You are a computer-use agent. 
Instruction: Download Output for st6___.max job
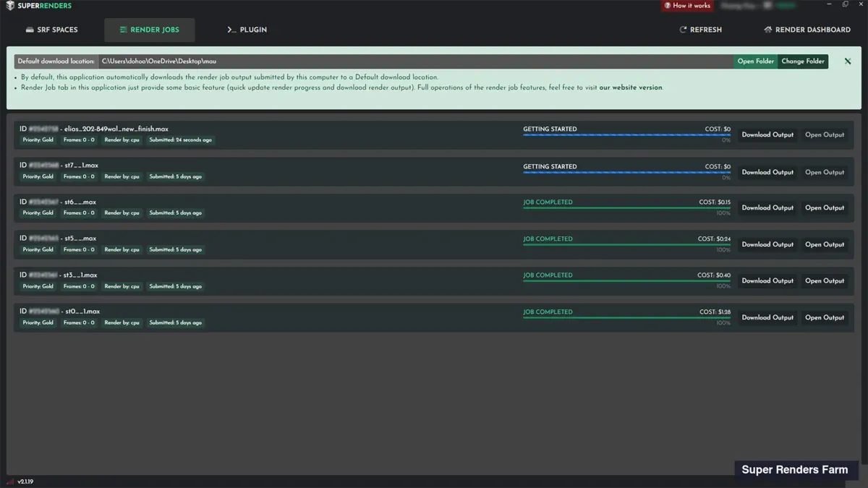pos(767,207)
